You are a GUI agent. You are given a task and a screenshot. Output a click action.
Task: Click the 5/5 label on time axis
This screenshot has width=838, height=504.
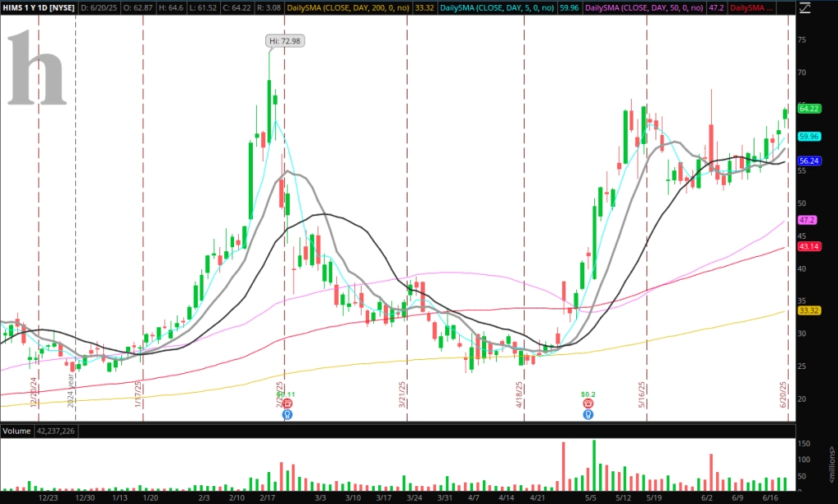590,497
